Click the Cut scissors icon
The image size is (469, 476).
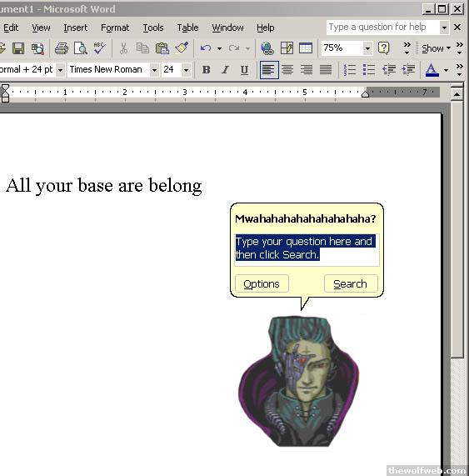click(x=123, y=48)
